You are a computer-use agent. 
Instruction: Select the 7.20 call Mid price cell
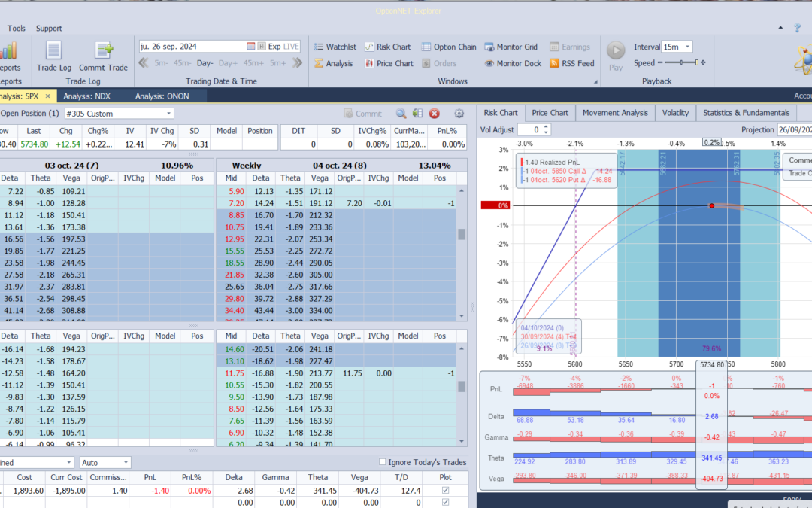[x=236, y=203]
